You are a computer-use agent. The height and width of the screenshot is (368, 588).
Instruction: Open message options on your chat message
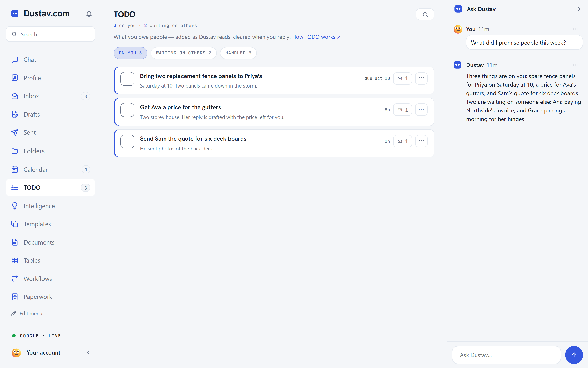tap(575, 29)
